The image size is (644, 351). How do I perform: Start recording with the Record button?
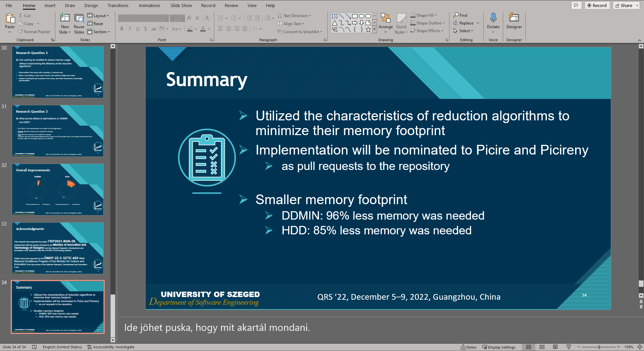[x=597, y=5]
